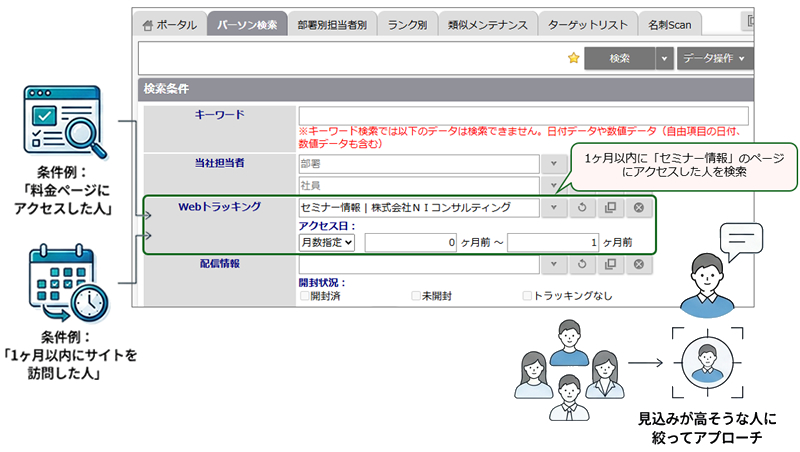
Task: Click the 社員 input field
Action: pyautogui.click(x=419, y=185)
